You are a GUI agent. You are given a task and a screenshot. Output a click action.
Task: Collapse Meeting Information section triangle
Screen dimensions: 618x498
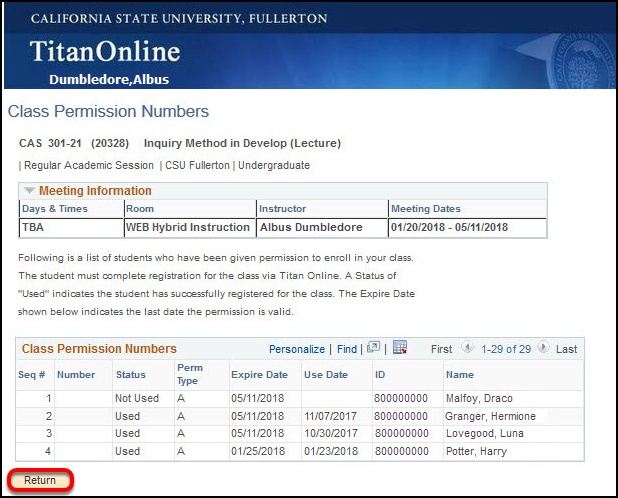click(x=29, y=191)
